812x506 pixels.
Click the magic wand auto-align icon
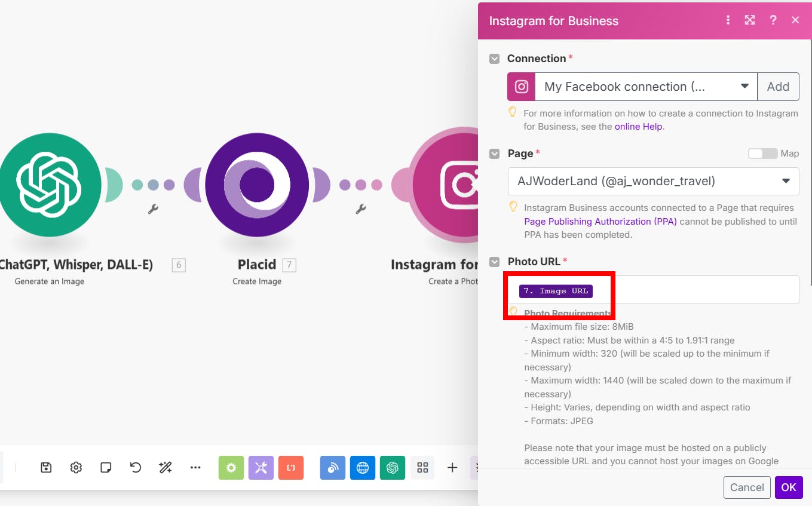pyautogui.click(x=166, y=468)
